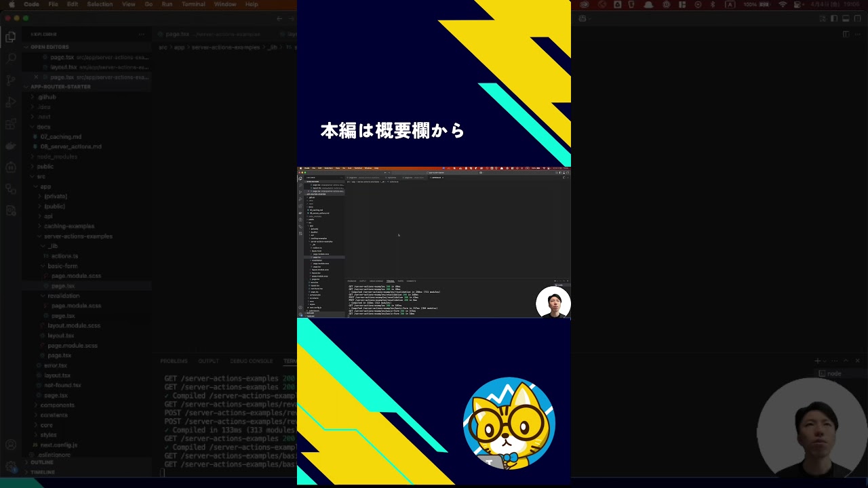Click server-actions-examples in the breadcrumb
This screenshot has height=488, width=868.
pos(226,47)
